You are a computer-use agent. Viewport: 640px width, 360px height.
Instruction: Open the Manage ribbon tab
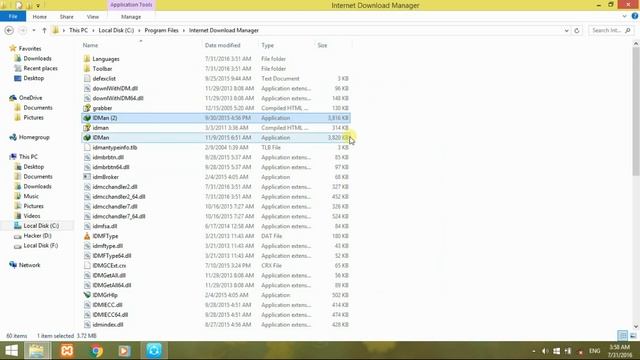coord(131,17)
